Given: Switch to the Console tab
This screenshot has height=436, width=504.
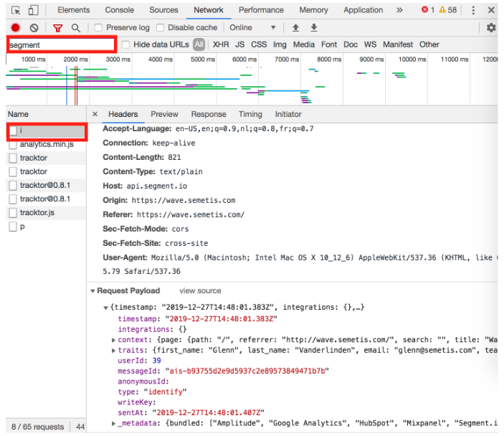Looking at the screenshot, I should pyautogui.click(x=119, y=10).
